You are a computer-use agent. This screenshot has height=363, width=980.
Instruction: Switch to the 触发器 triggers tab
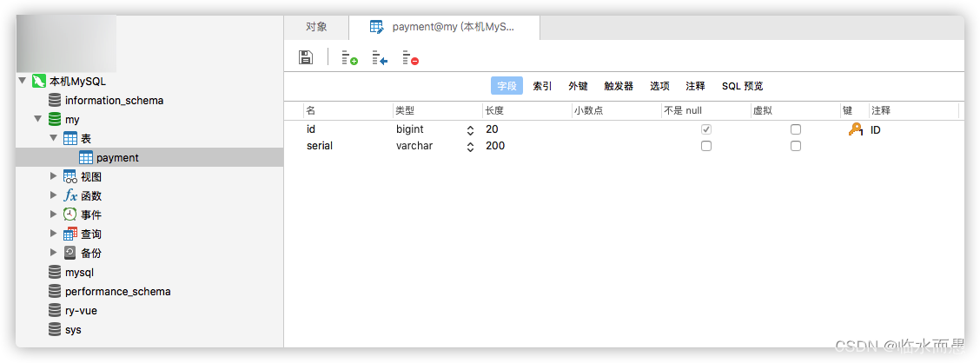point(619,86)
